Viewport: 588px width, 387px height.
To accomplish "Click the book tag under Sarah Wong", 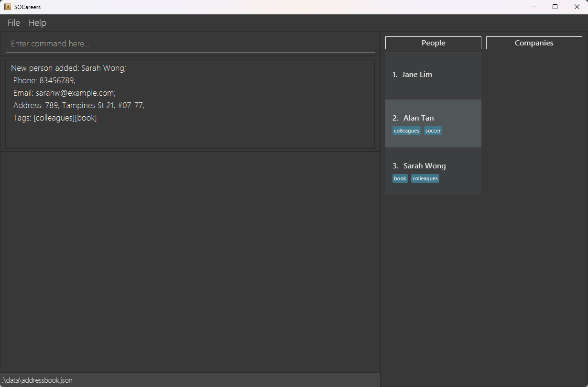I will pyautogui.click(x=400, y=178).
